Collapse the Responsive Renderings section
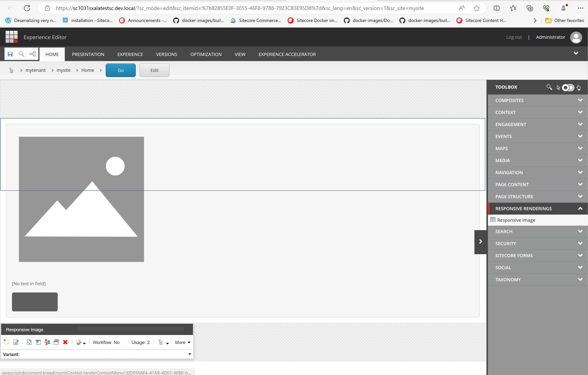The height and width of the screenshot is (375, 588). 580,208
